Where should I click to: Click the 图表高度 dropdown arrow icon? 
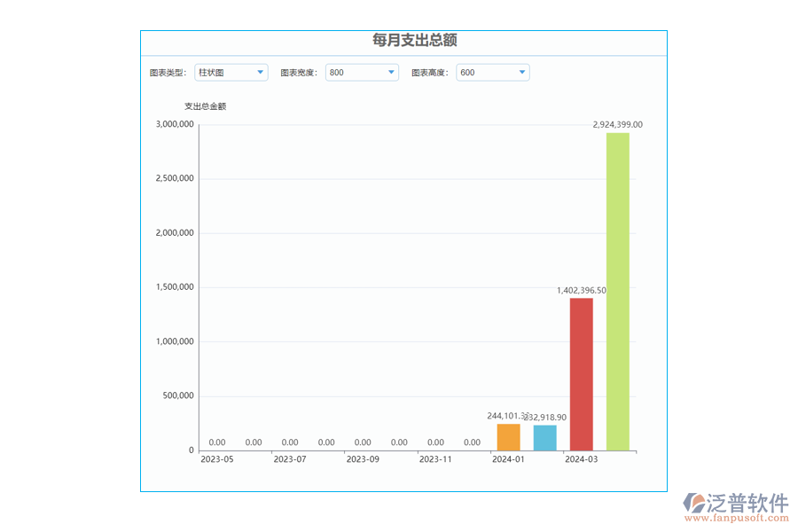(522, 72)
